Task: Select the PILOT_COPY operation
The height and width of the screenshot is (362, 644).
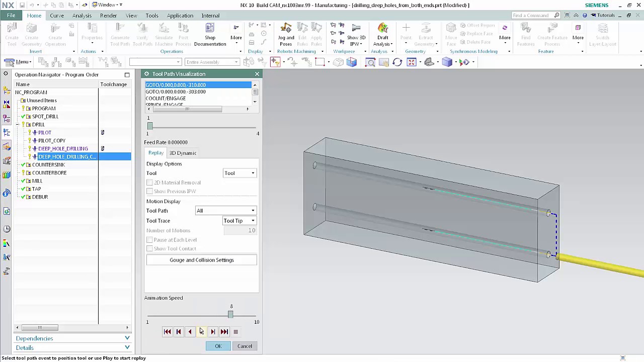Action: coord(52,141)
